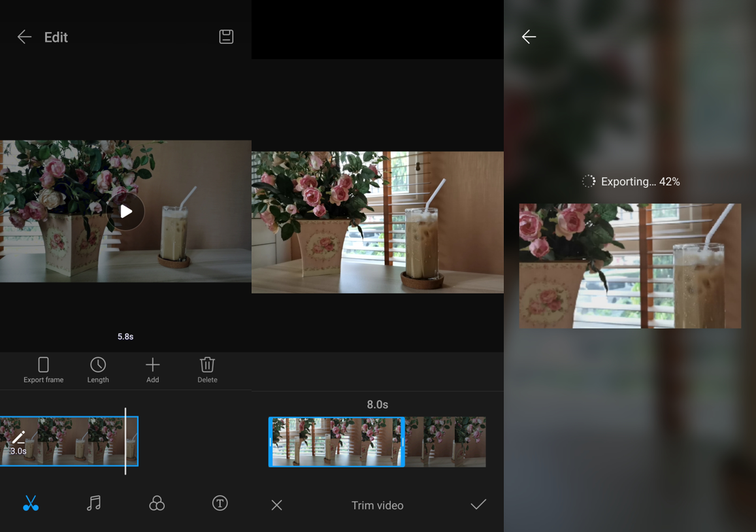756x532 pixels.
Task: Click the Exporting... 42% progress text
Action: [640, 182]
